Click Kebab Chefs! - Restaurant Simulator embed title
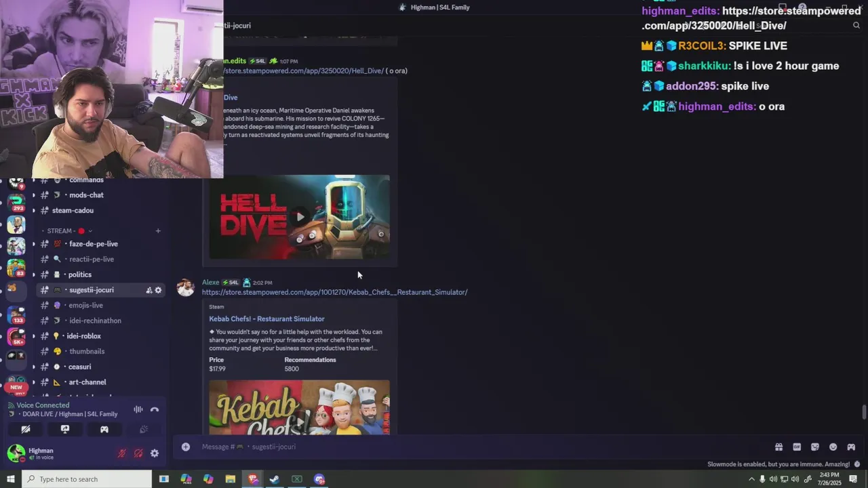 click(267, 319)
